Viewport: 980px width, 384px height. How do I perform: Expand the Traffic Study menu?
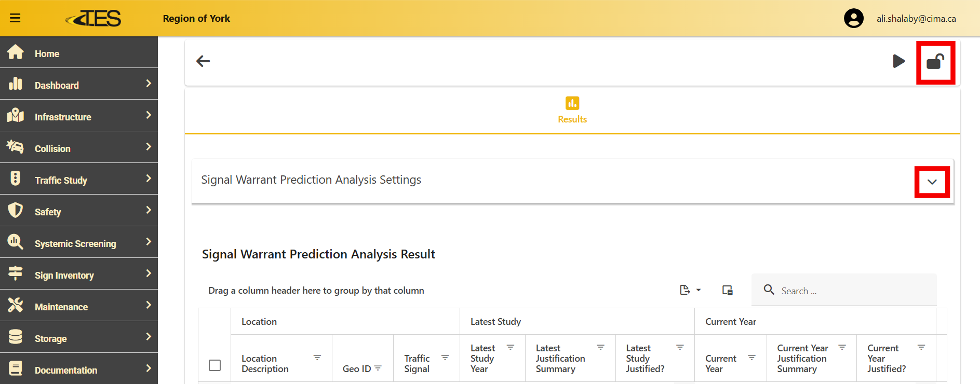pyautogui.click(x=79, y=180)
